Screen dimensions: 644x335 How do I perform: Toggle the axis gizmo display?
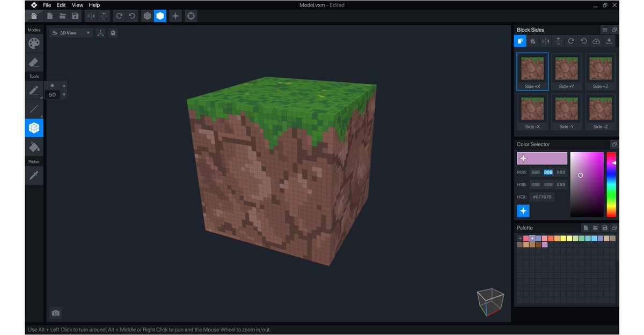point(100,33)
